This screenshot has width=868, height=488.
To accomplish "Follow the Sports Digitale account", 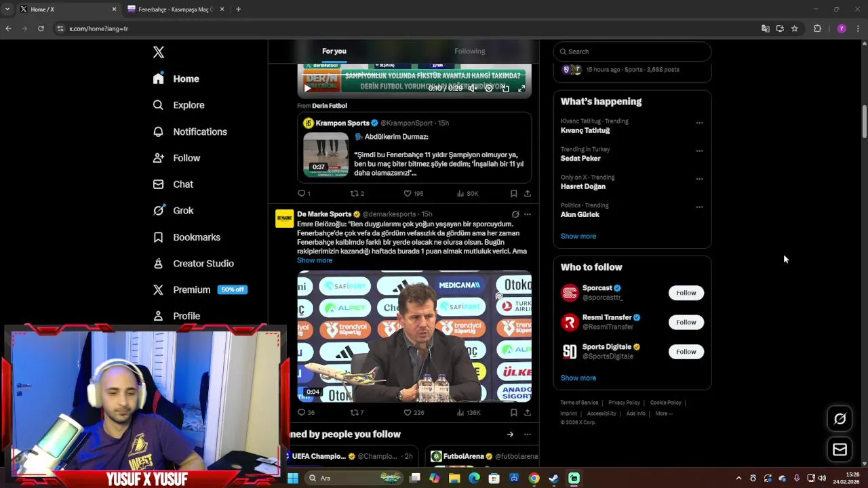I will click(x=686, y=351).
